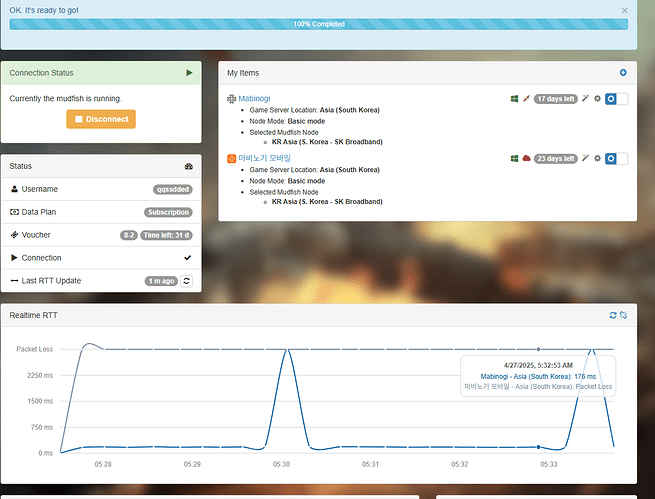Open the gear settings for Mabinogi
This screenshot has height=499, width=655.
[597, 99]
